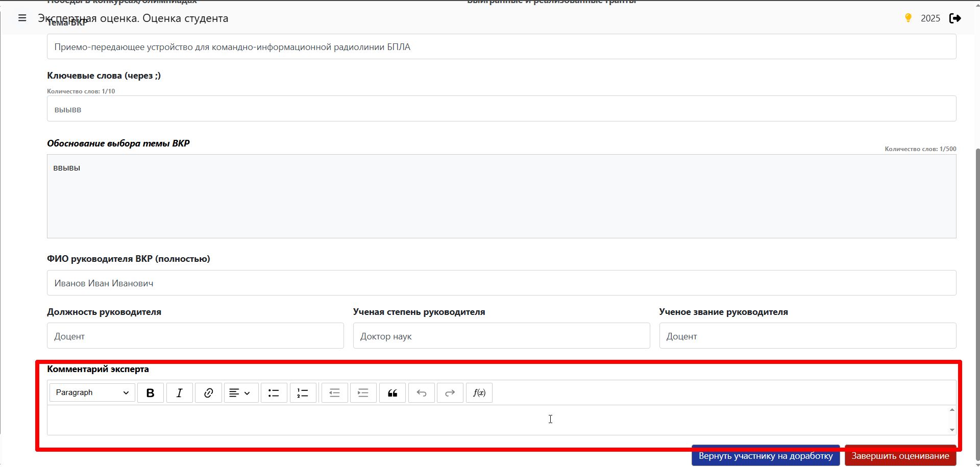Click the 'Завершить оценивание' button
Screen dimensions: 980x467
coord(900,456)
